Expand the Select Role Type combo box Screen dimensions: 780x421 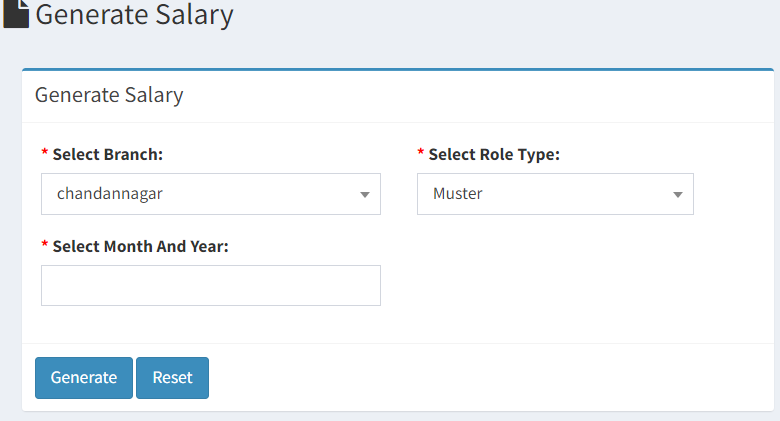(555, 194)
